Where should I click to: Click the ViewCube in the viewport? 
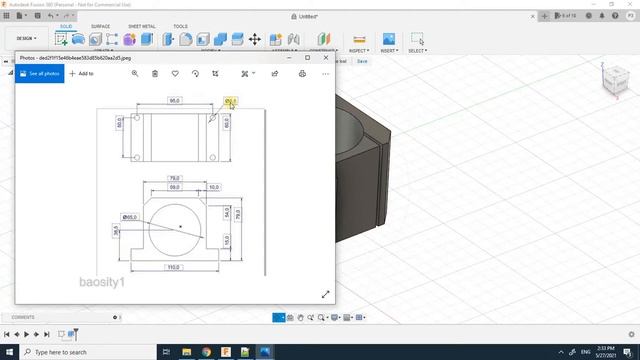point(615,80)
